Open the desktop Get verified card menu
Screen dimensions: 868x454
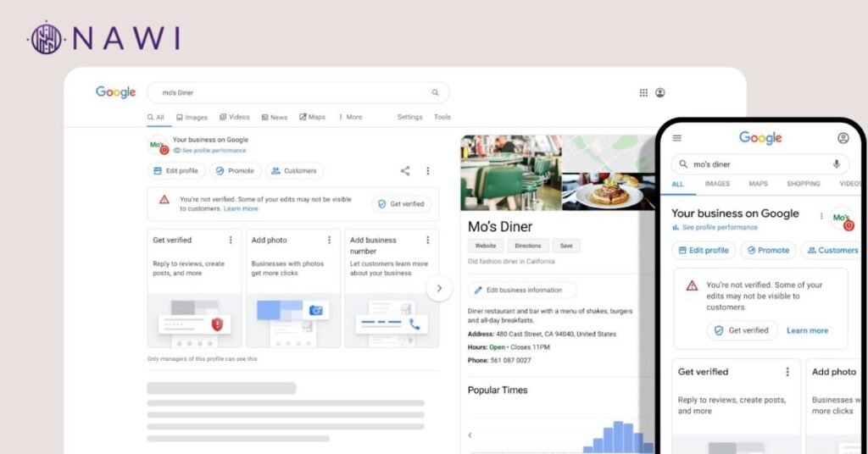pos(231,240)
